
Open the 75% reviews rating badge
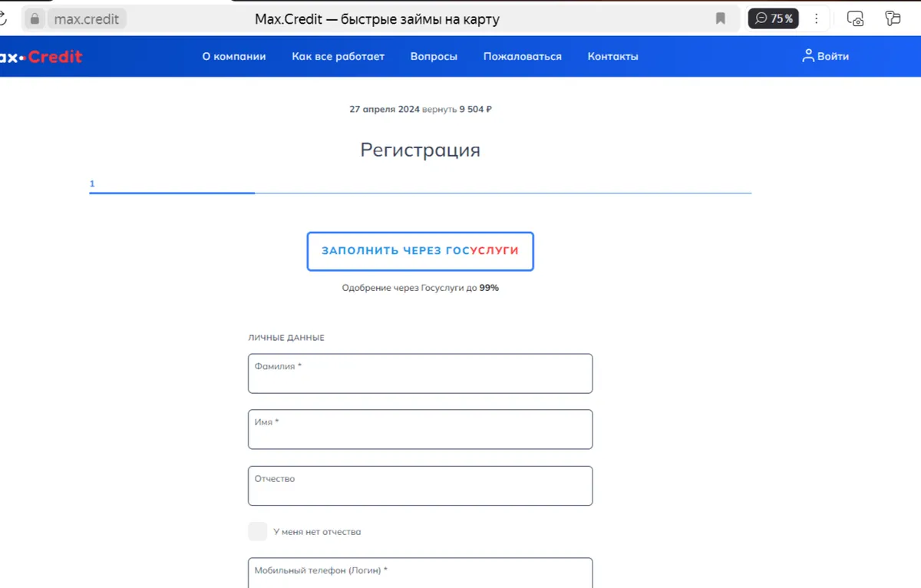[x=773, y=18]
